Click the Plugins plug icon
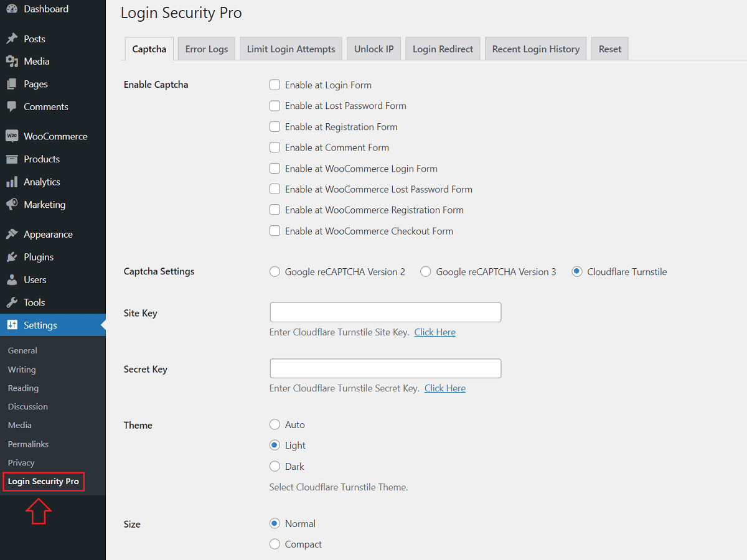Screen dimensions: 747x560 click(x=12, y=257)
